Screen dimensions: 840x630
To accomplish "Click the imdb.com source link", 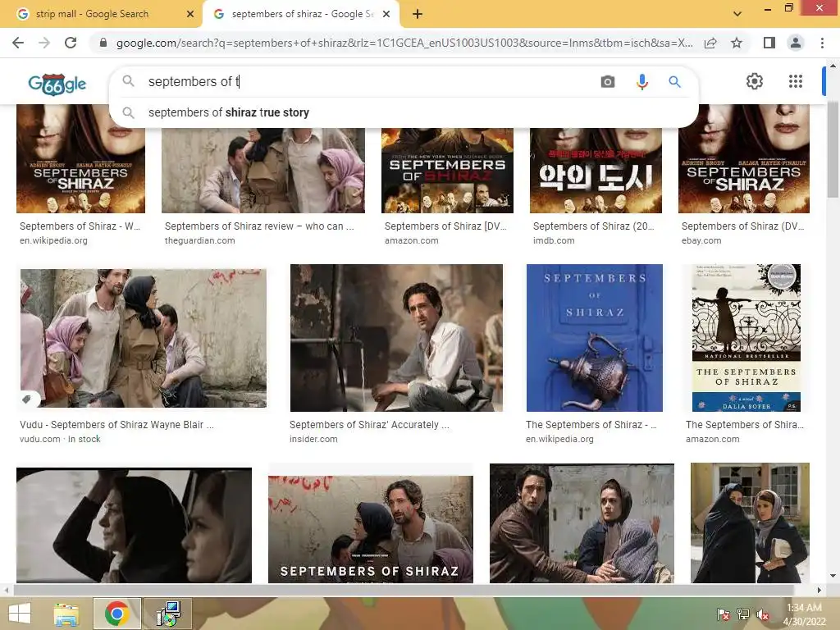I will coord(554,240).
